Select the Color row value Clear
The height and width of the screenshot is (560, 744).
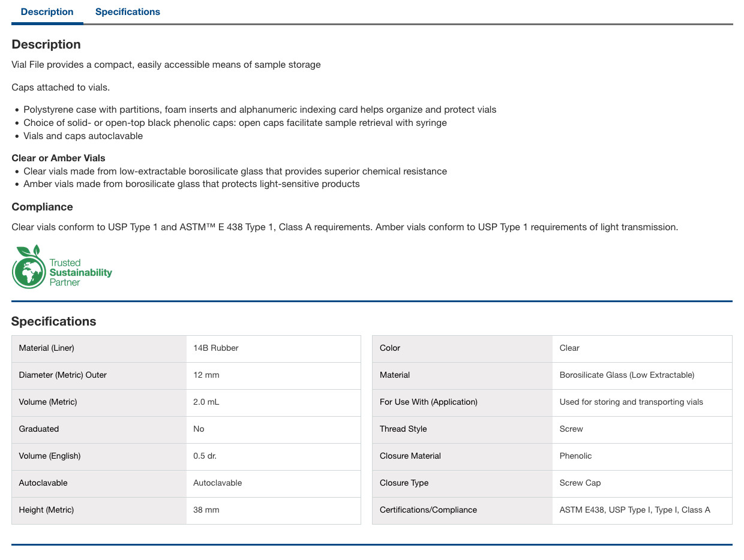point(569,348)
